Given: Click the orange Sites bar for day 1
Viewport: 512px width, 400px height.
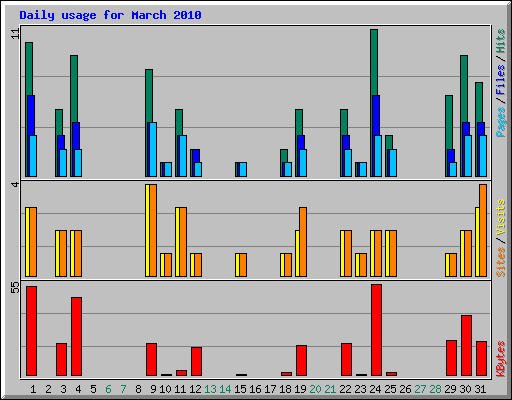Looking at the screenshot, I should [x=33, y=242].
